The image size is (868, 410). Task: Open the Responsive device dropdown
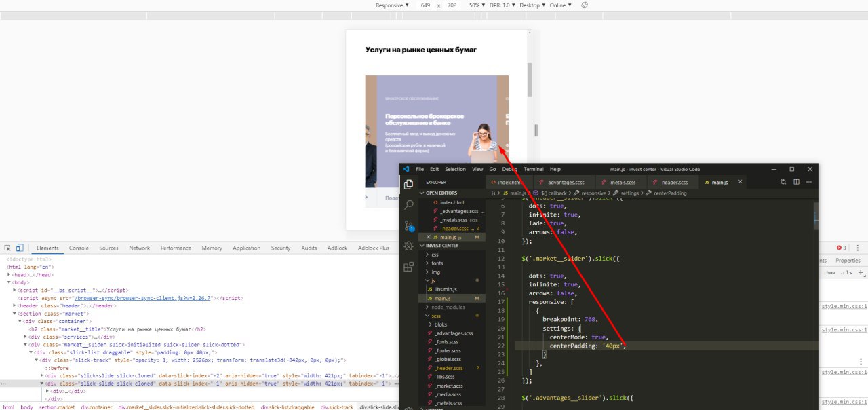coord(392,5)
